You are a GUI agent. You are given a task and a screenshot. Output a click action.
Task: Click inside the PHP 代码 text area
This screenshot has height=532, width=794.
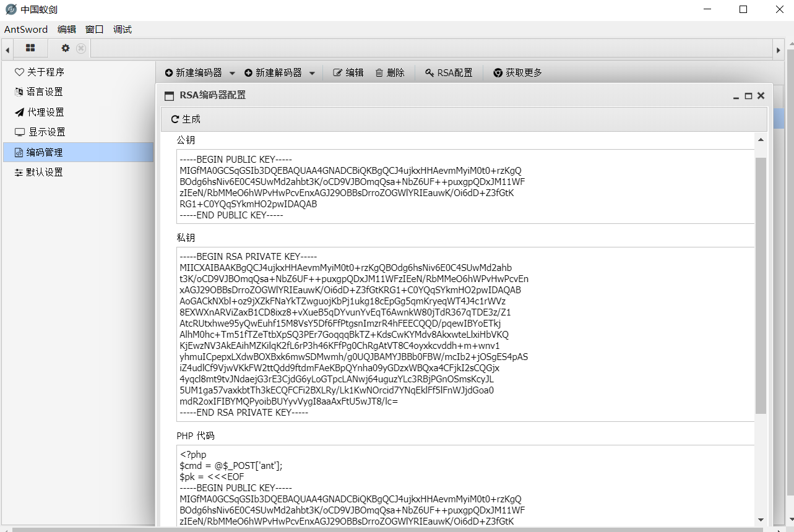click(465, 486)
